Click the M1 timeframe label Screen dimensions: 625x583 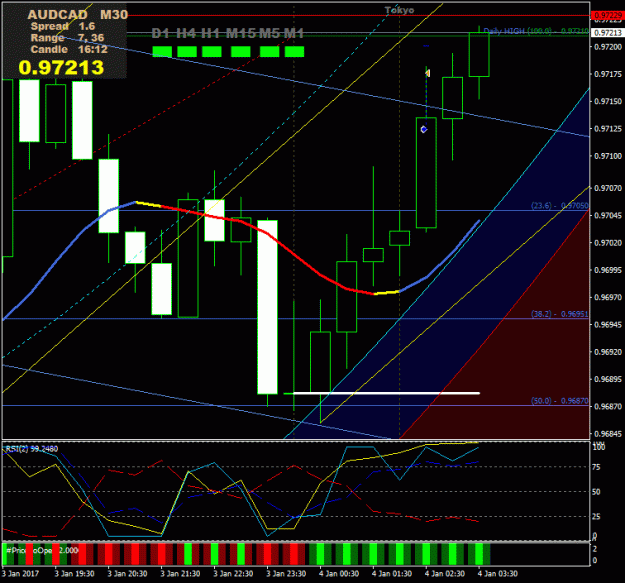click(294, 33)
